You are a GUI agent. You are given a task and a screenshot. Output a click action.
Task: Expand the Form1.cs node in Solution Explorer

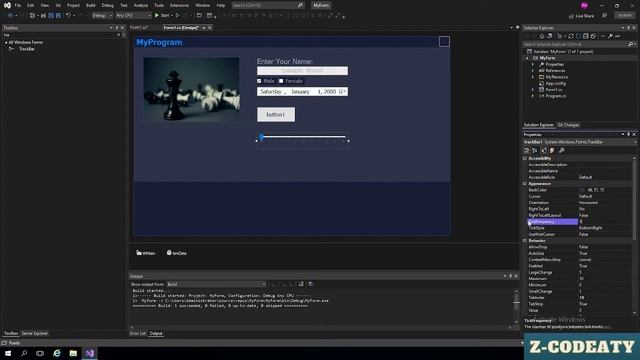(533, 89)
